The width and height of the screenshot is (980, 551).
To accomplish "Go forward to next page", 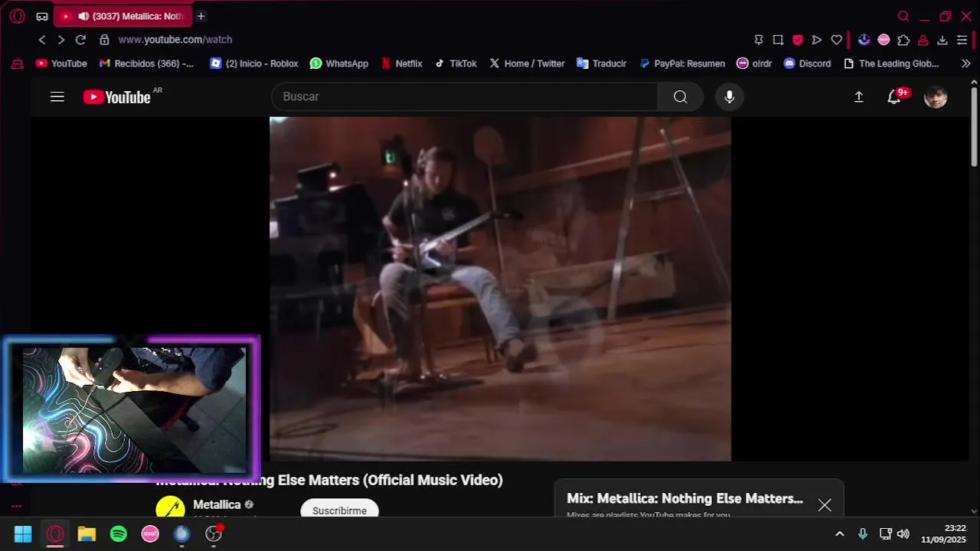I will 61,40.
